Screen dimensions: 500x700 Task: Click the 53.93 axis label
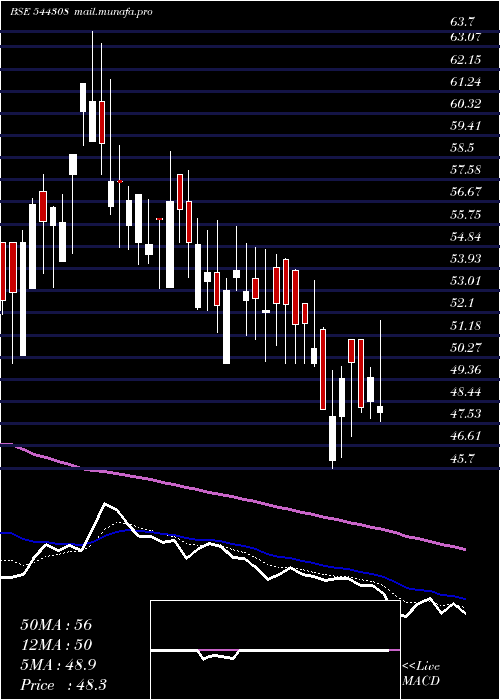[466, 258]
